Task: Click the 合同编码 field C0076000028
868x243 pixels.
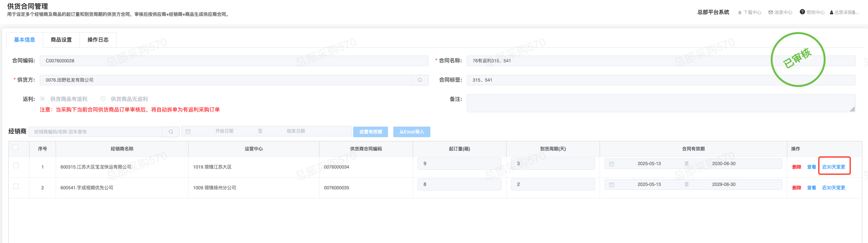Action: click(x=234, y=61)
